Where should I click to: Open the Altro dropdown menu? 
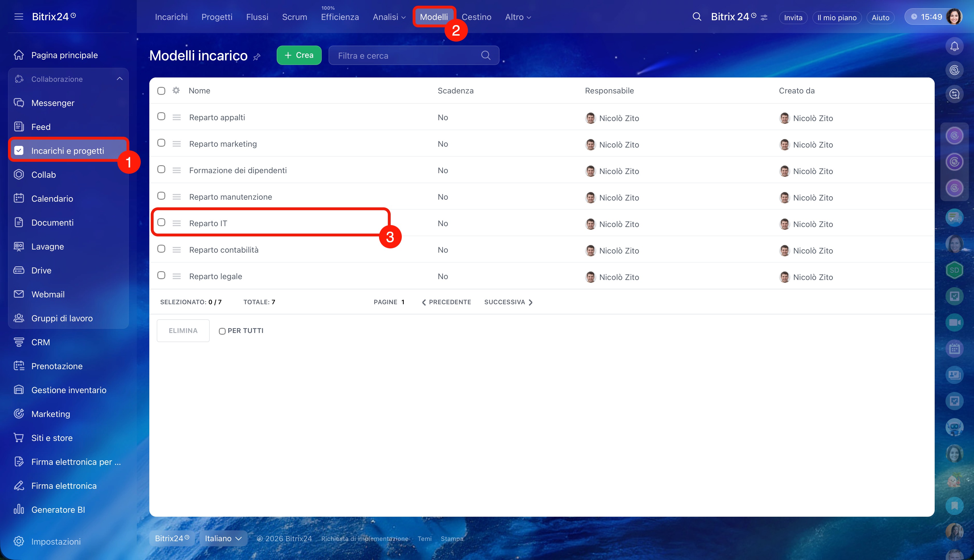point(518,17)
